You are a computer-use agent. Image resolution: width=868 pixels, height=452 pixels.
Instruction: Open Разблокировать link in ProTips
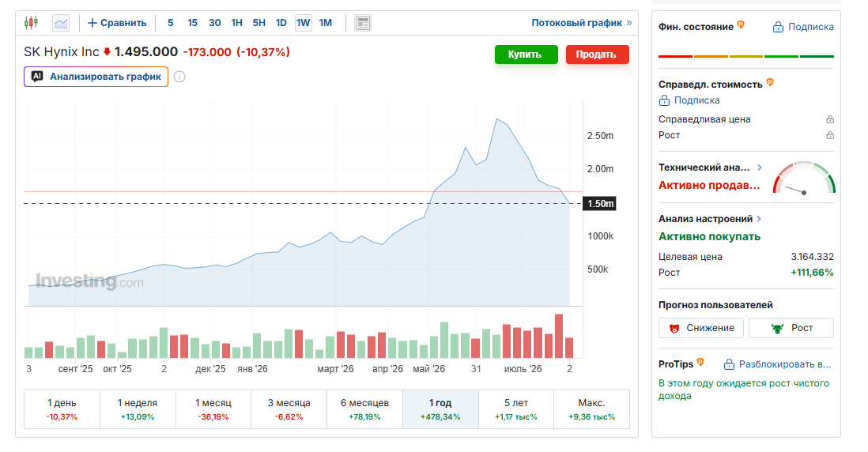784,364
